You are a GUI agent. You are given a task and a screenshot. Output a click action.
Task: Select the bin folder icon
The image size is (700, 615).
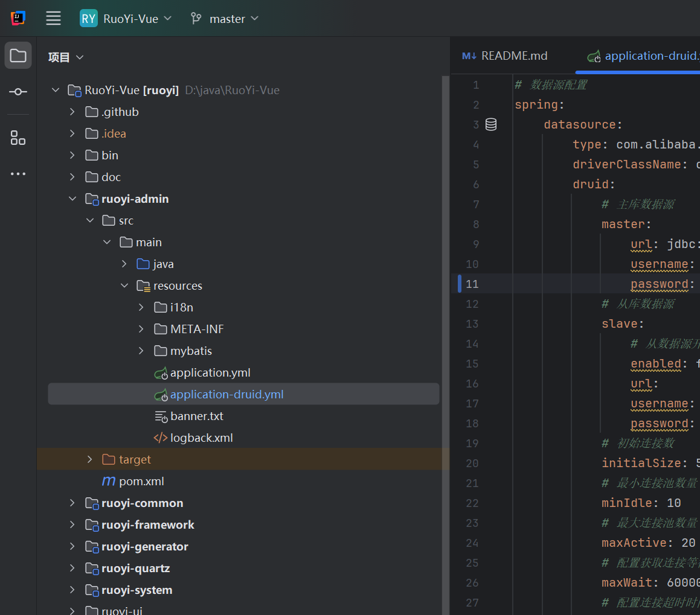92,155
